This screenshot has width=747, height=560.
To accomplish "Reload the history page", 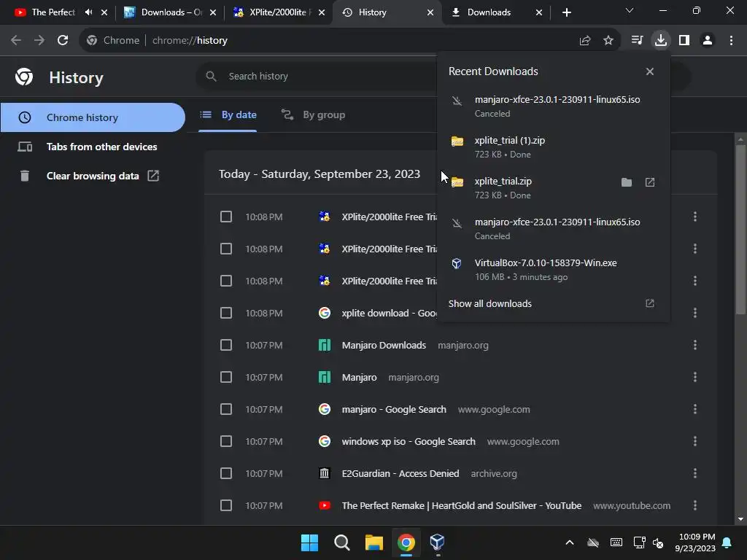I will point(63,41).
